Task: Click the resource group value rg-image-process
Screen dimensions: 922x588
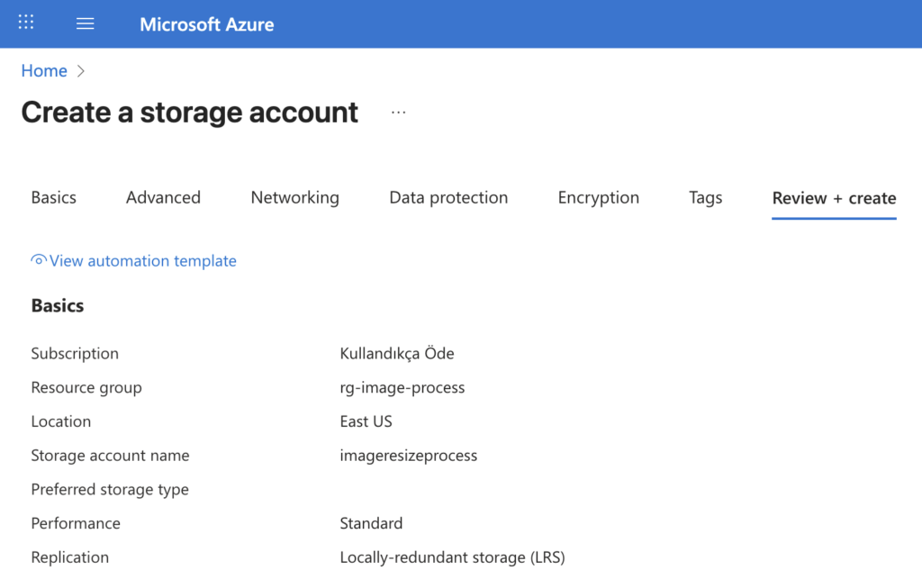Action: click(x=402, y=388)
